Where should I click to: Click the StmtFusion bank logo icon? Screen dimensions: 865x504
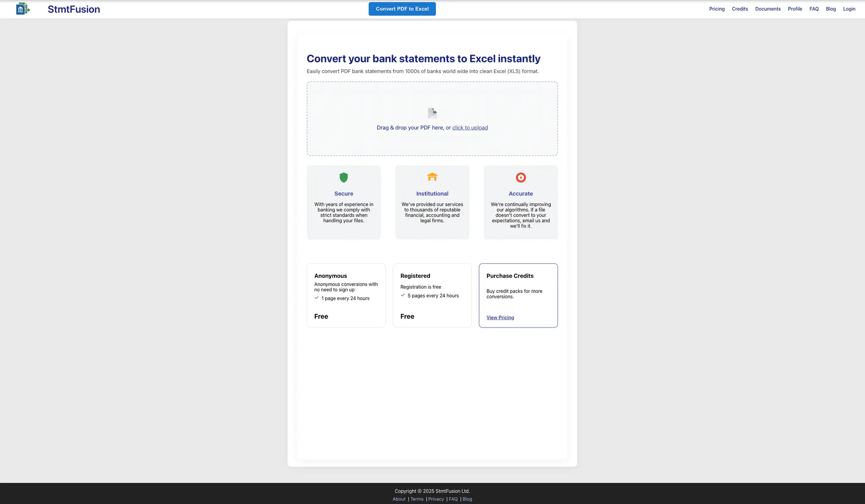pos(23,9)
